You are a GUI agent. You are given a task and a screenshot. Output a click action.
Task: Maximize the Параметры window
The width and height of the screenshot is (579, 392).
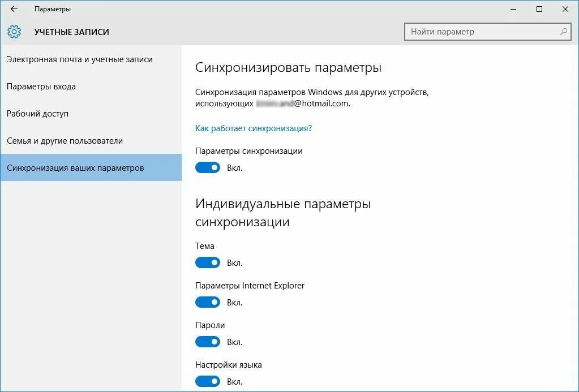[x=539, y=9]
